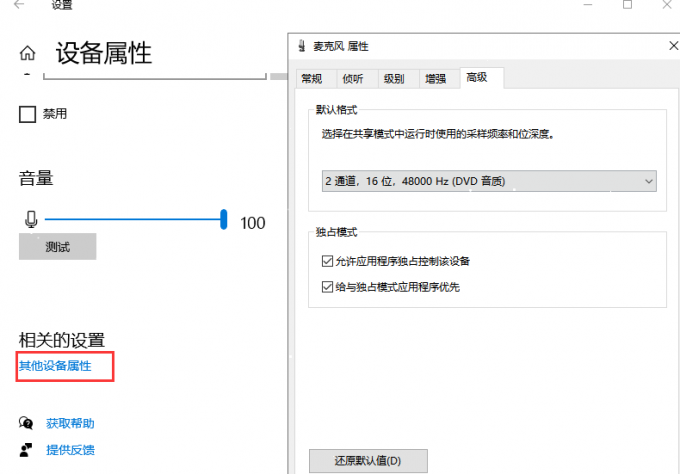
Task: Close the 麦克风 属性 dialog
Action: pos(670,47)
